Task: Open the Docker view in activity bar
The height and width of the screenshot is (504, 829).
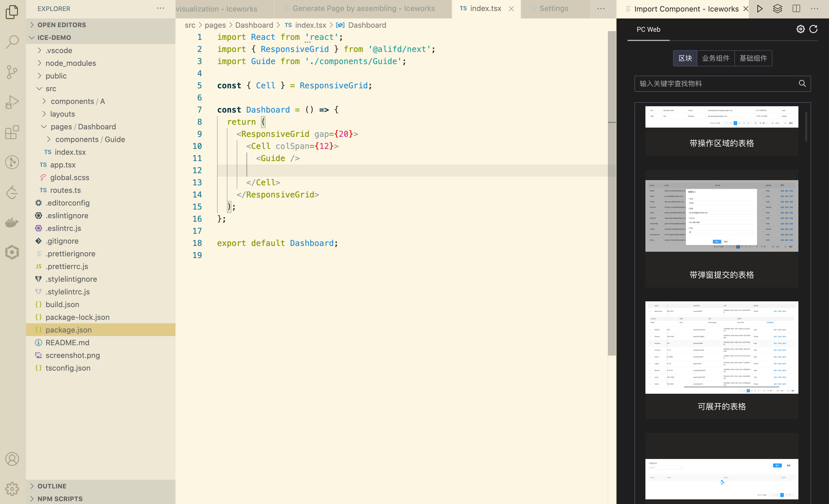Action: click(12, 222)
